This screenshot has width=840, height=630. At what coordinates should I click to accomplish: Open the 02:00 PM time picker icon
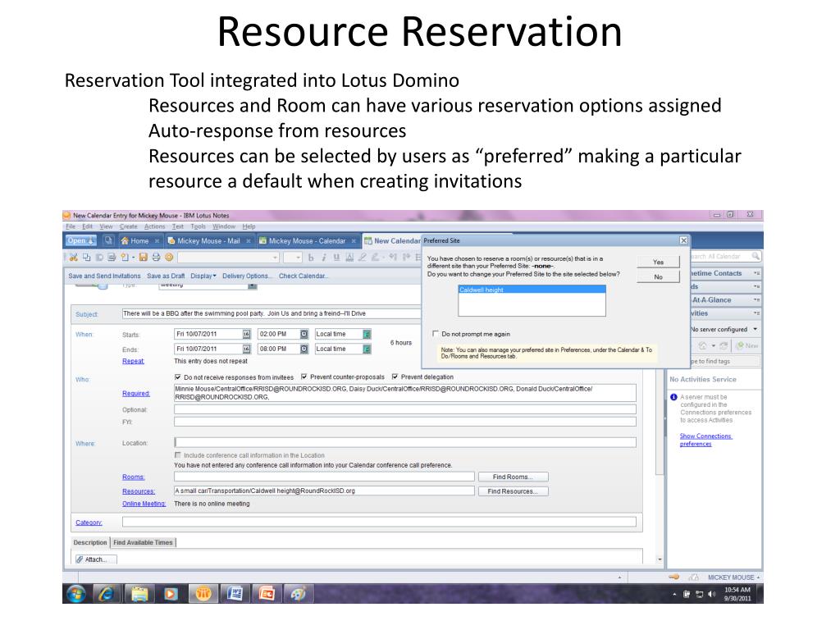point(304,335)
